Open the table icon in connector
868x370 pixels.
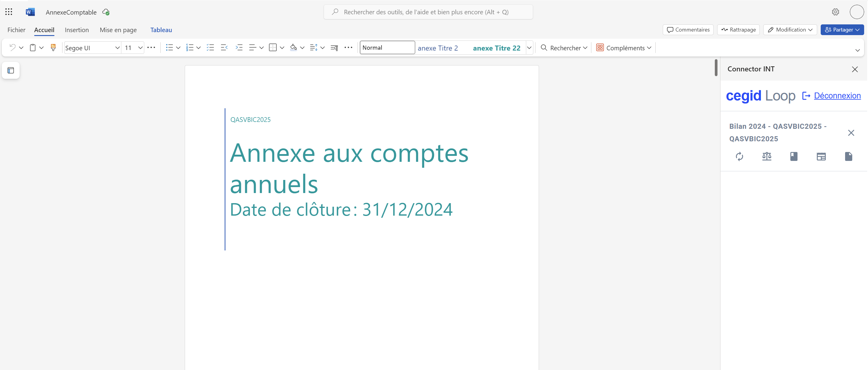pos(821,156)
